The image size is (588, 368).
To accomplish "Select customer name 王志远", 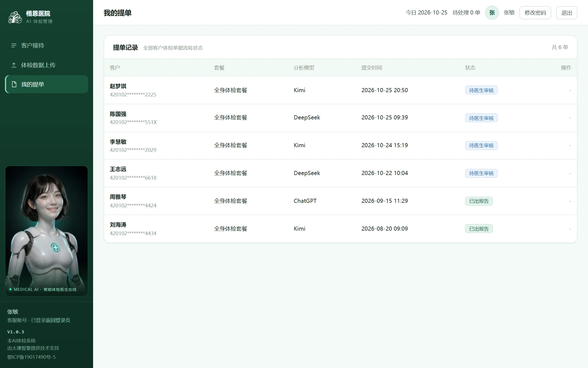I will (x=118, y=169).
